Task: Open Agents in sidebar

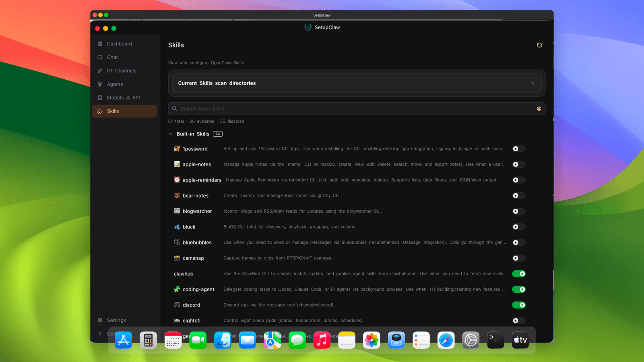Action: coord(124,84)
